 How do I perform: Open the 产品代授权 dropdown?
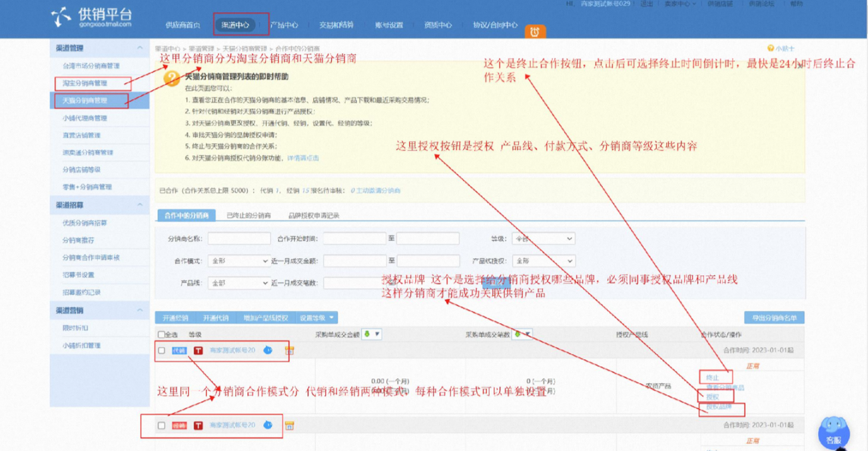pyautogui.click(x=543, y=261)
